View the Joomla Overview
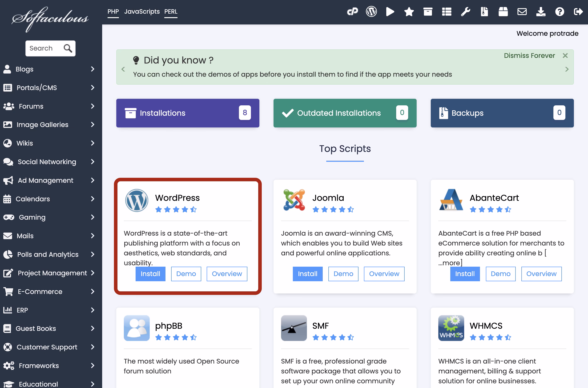The height and width of the screenshot is (388, 588). [x=384, y=274]
